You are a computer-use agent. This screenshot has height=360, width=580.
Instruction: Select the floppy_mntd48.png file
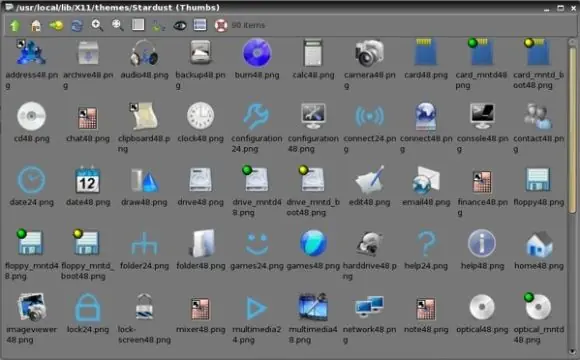point(30,242)
